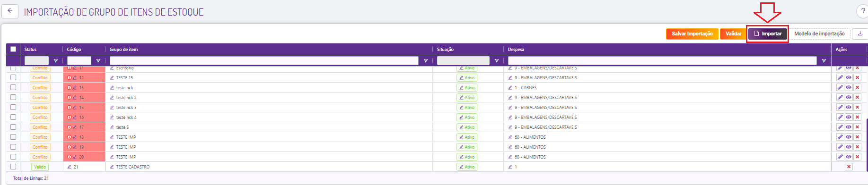The image size is (868, 185).
Task: Focus the Grupo de item filter field
Action: 264,61
